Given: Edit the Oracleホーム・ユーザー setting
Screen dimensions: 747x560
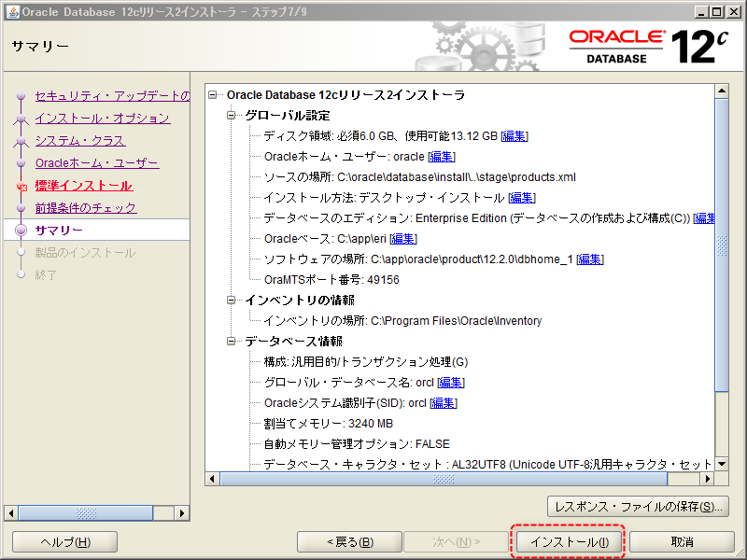Looking at the screenshot, I should [x=442, y=155].
